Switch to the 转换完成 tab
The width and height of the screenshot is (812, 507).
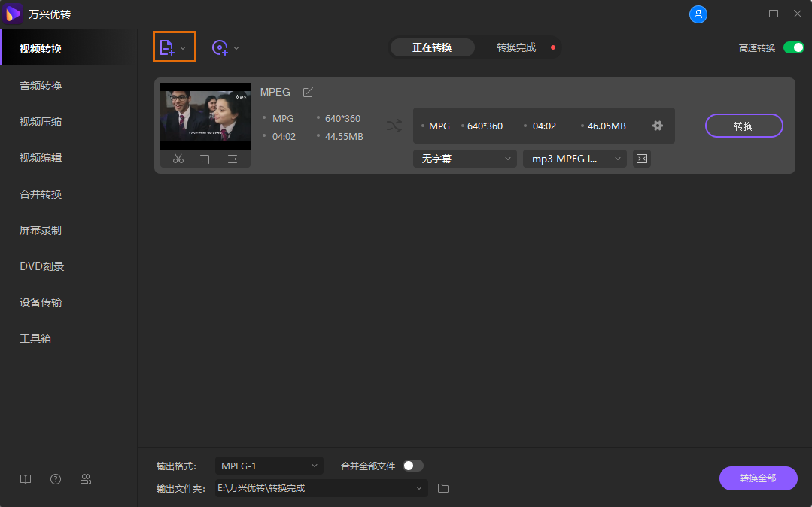[x=515, y=47]
